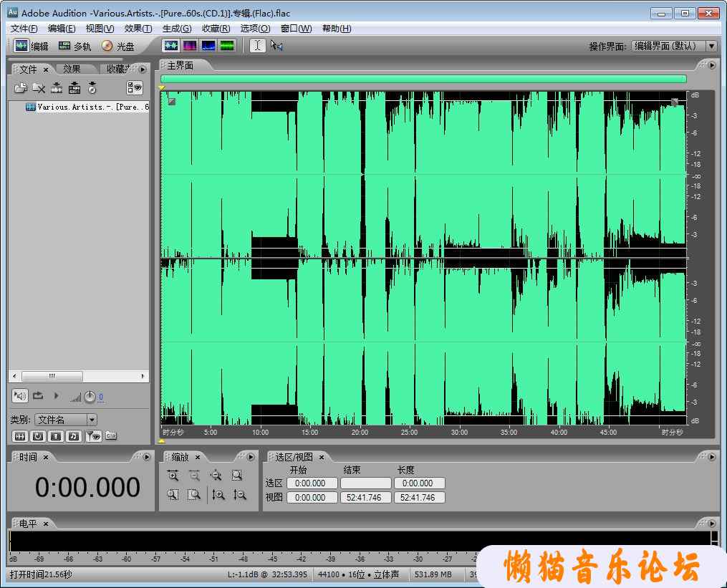This screenshot has width=727, height=588.
Task: Click selection start (选区 开始) time field
Action: (312, 483)
